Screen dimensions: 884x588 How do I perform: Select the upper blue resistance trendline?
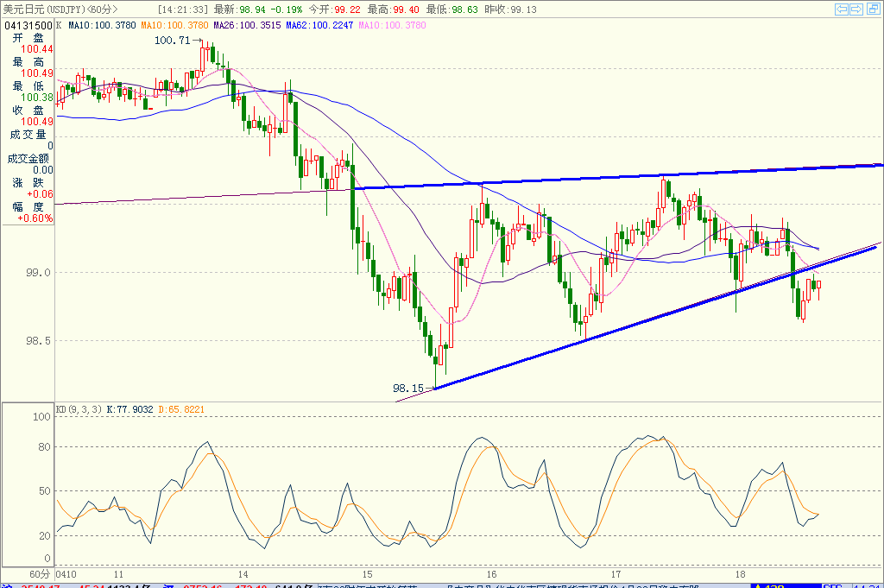(618, 176)
